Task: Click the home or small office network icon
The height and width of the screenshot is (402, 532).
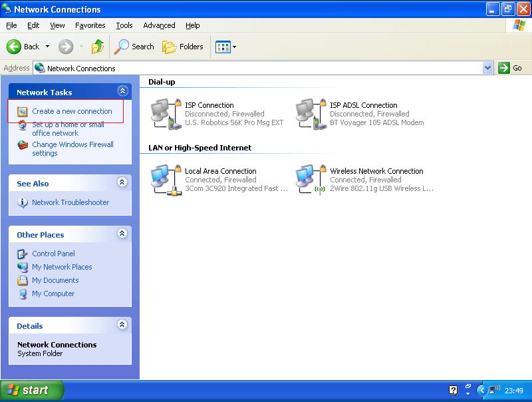Action: click(23, 125)
